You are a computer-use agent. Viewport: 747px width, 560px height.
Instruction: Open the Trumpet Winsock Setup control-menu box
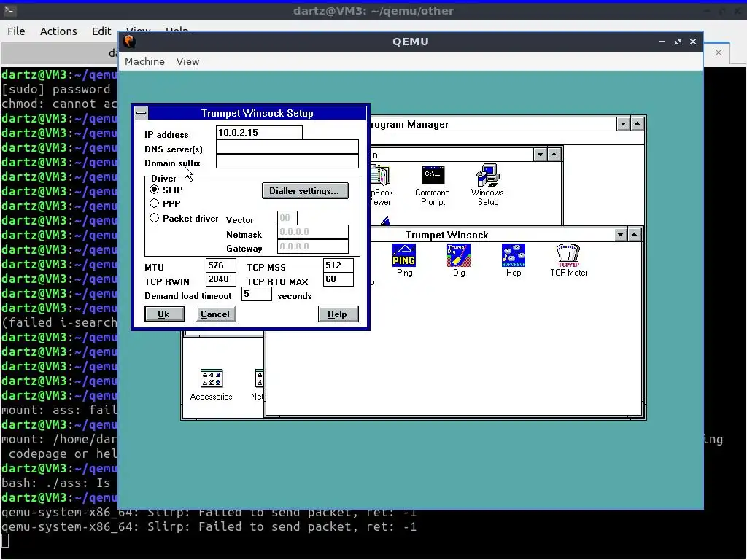click(142, 113)
